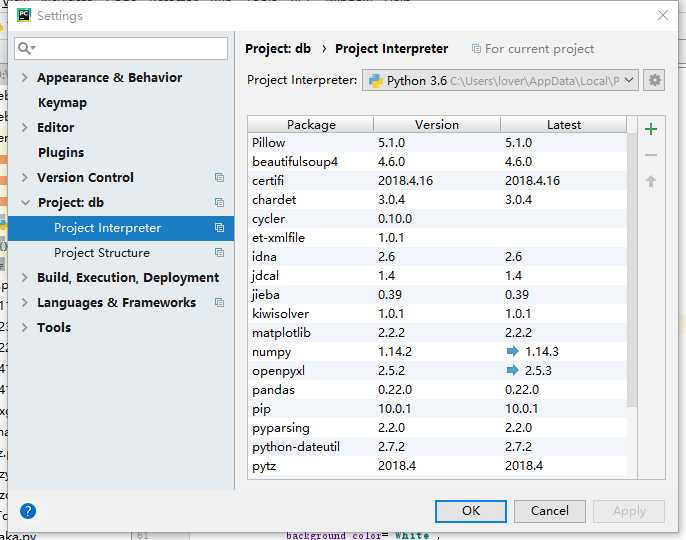Click the search magnifier icon
Screen dimensions: 686x540
tap(26, 48)
